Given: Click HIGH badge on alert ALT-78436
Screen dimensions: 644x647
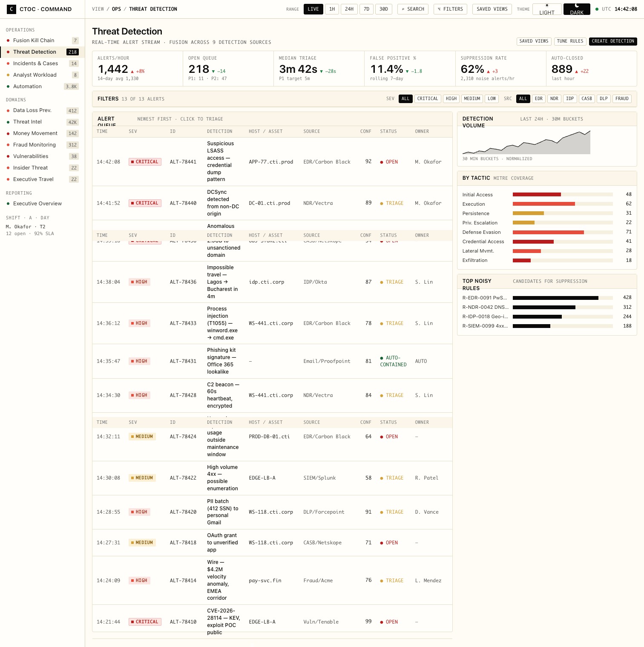Looking at the screenshot, I should pyautogui.click(x=139, y=282).
